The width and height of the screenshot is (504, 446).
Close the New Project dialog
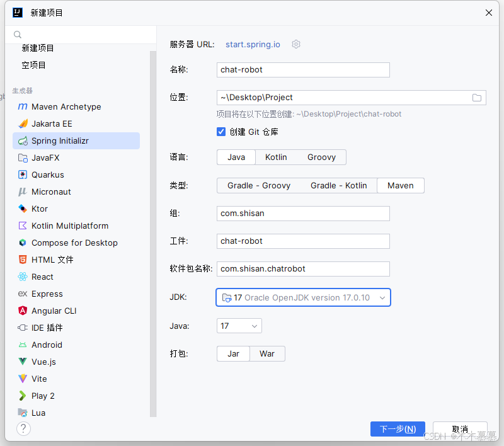[489, 13]
